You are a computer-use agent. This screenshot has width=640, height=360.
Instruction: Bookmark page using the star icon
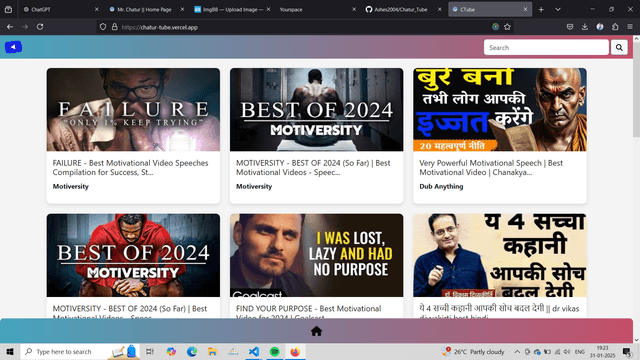507,27
